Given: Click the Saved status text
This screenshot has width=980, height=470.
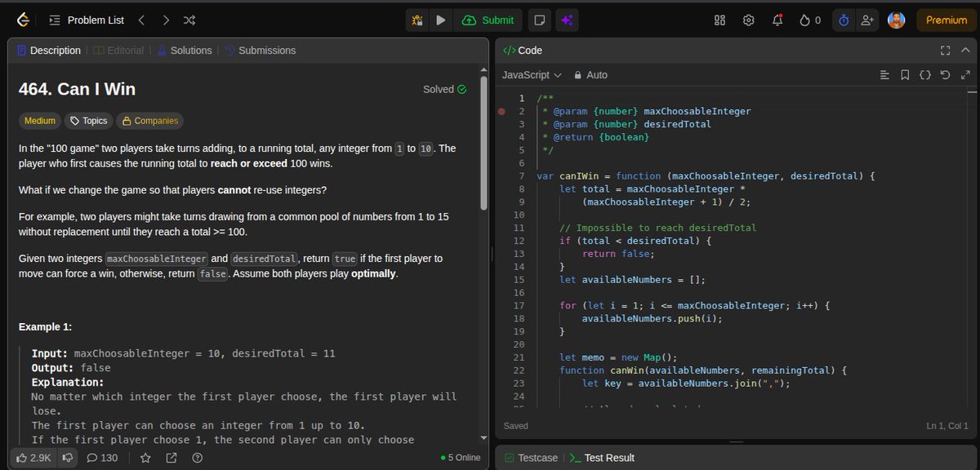Looking at the screenshot, I should (x=516, y=426).
